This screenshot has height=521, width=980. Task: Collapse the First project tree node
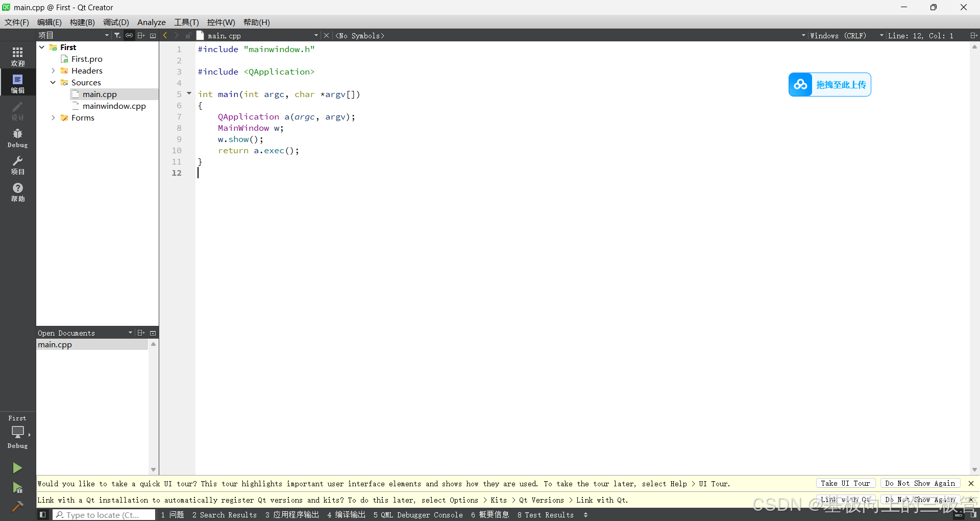pyautogui.click(x=42, y=47)
